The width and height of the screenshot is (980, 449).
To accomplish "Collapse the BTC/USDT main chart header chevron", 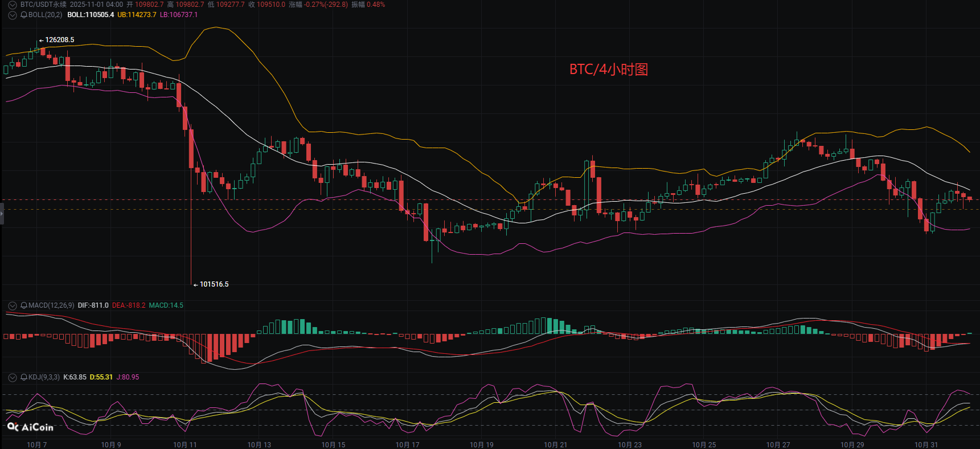I will pos(12,5).
